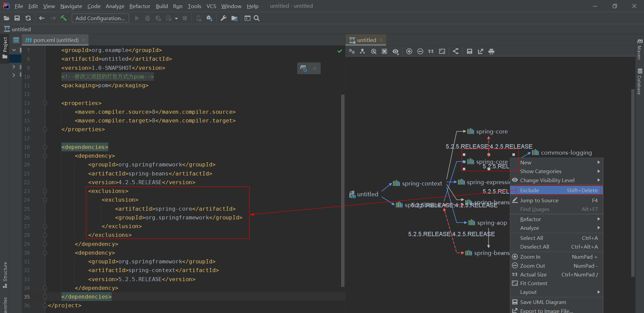The height and width of the screenshot is (313, 644).
Task: Save the diagram via floppy icon
Action: click(x=470, y=51)
